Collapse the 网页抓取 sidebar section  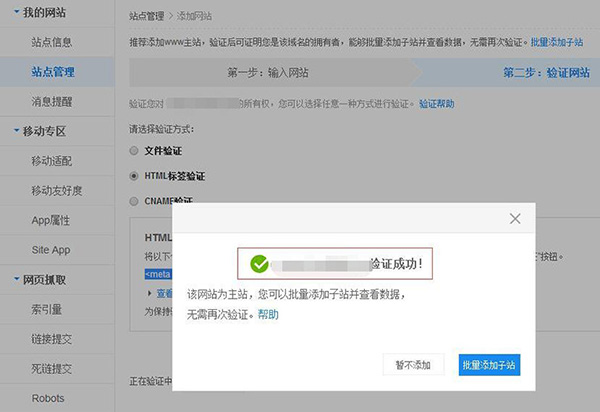pos(16,280)
